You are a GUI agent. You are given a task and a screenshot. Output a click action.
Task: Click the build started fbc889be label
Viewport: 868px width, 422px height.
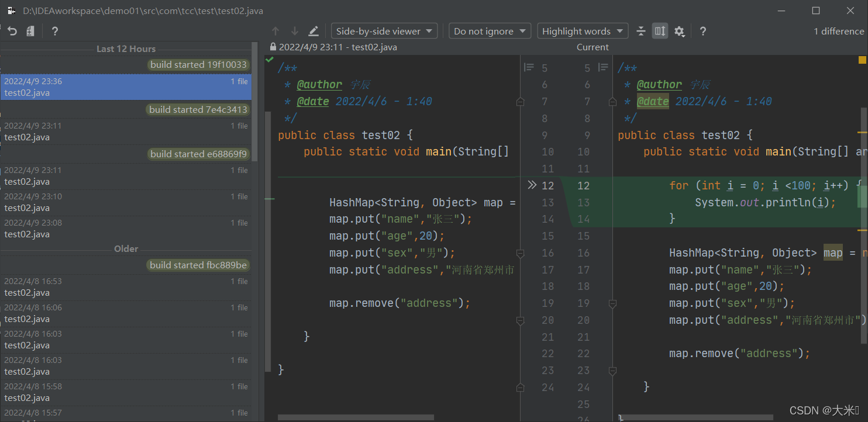[198, 265]
